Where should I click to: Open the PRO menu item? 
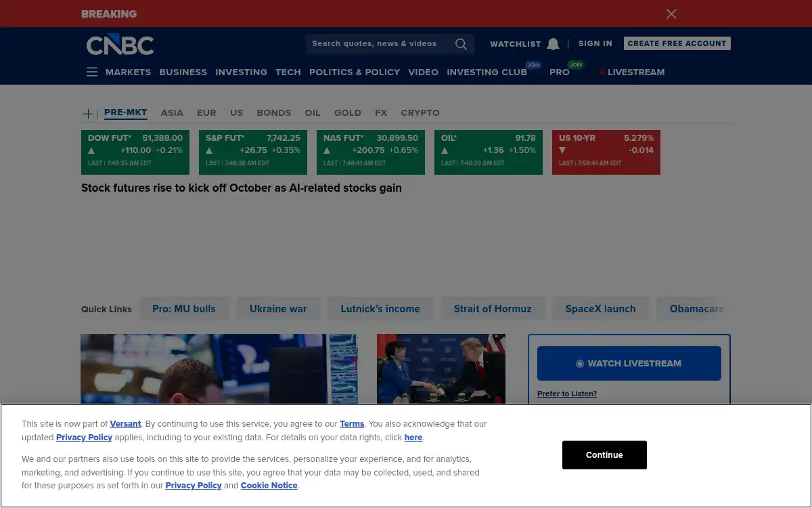[x=560, y=72]
